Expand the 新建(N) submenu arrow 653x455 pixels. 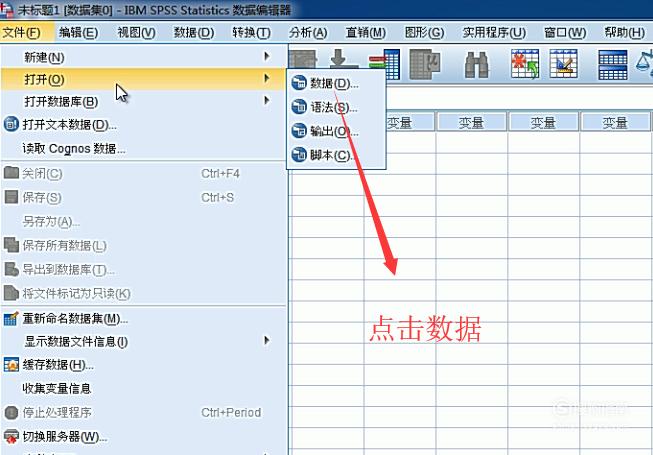[267, 56]
